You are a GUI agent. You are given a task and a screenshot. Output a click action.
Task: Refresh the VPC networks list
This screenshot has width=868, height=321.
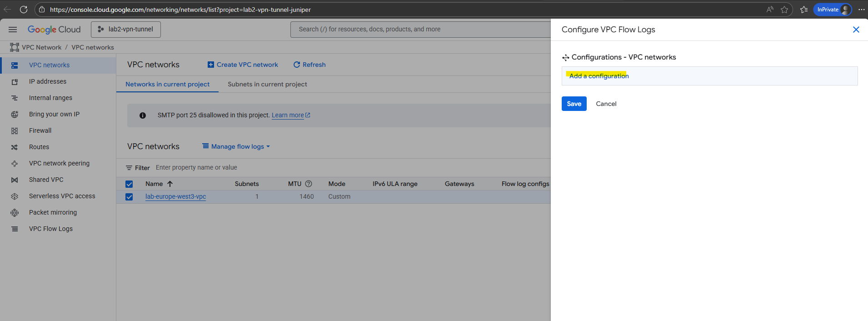pyautogui.click(x=309, y=65)
